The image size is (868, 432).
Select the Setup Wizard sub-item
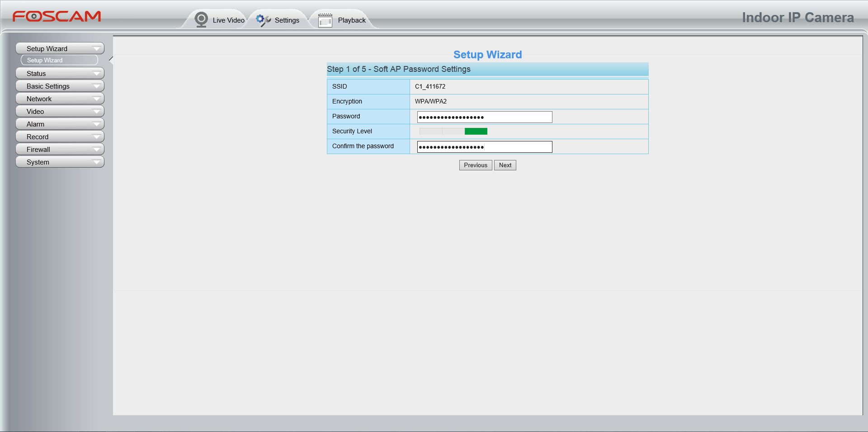(x=59, y=60)
